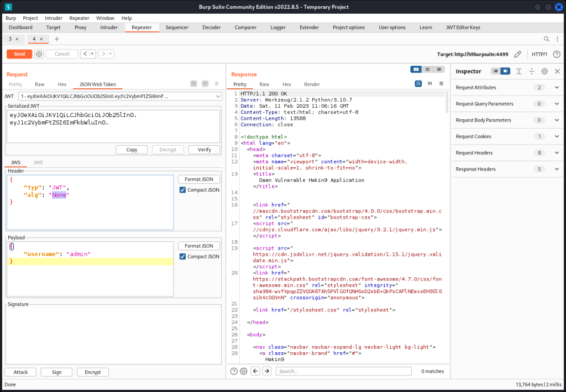The image size is (566, 392).
Task: Open the JWT Editor Keys tab
Action: (x=463, y=28)
